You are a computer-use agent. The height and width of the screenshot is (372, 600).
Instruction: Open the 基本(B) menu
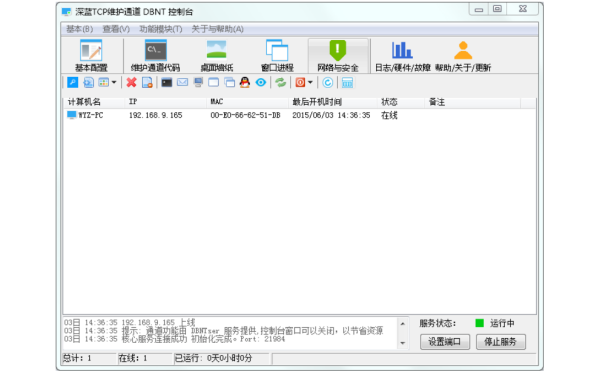80,29
